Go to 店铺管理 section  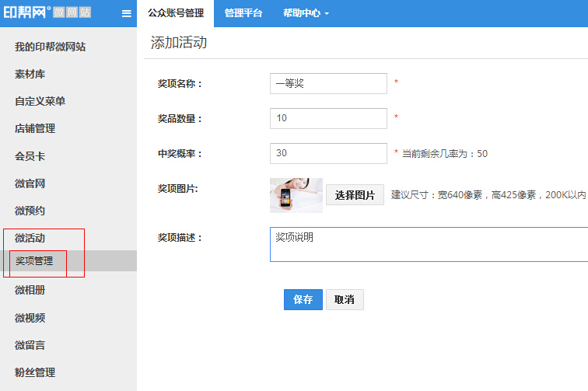[x=35, y=128]
